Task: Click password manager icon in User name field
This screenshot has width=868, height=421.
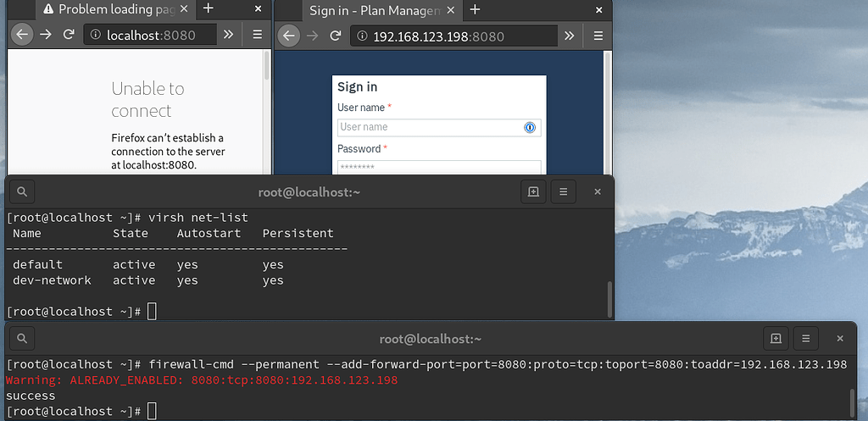Action: pos(530,127)
